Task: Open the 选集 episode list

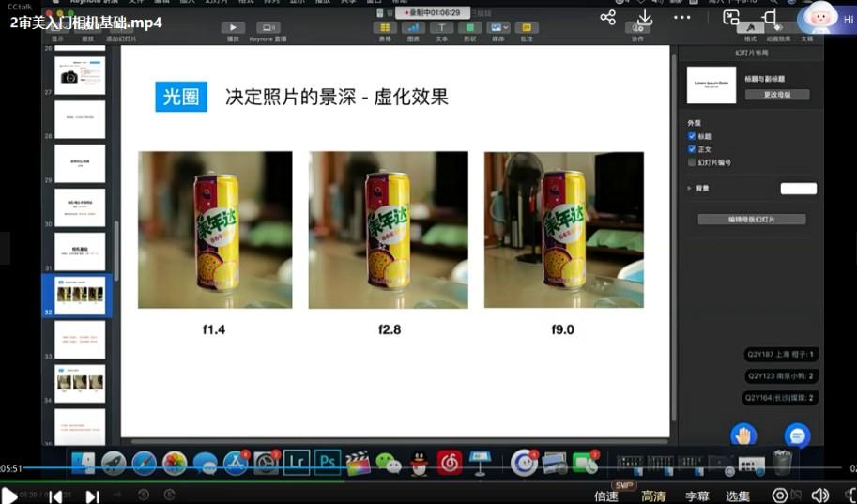Action: coord(739,496)
